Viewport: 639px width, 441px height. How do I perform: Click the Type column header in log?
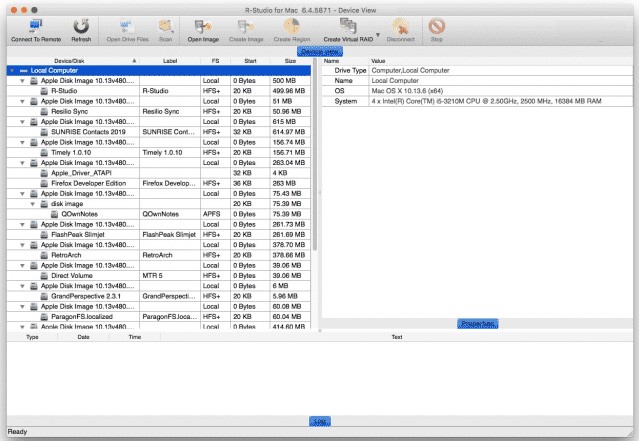[32, 337]
